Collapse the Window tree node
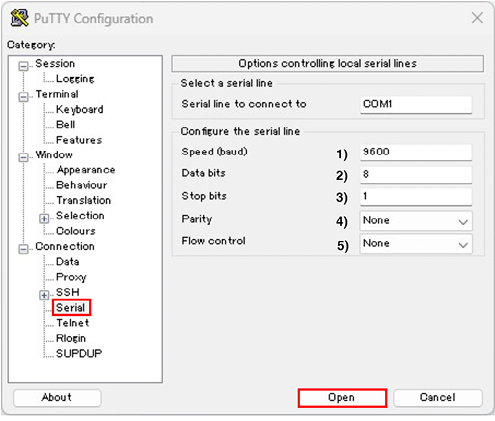The width and height of the screenshot is (495, 421). click(23, 157)
